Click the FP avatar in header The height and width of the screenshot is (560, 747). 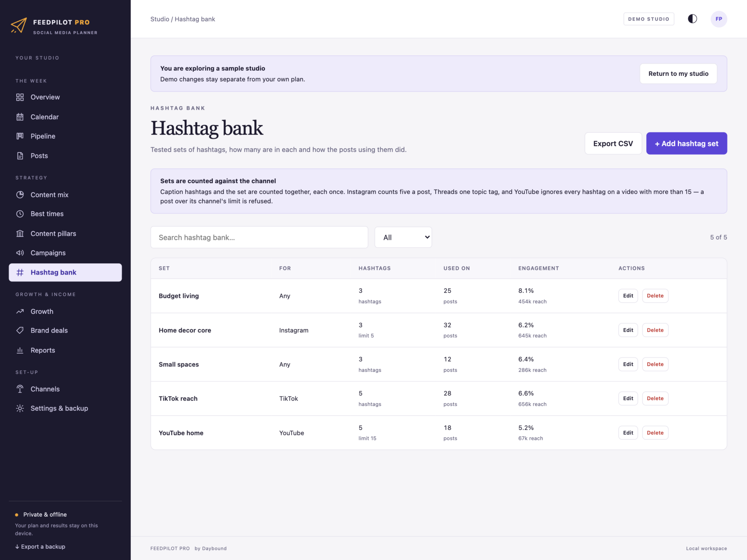719,19
